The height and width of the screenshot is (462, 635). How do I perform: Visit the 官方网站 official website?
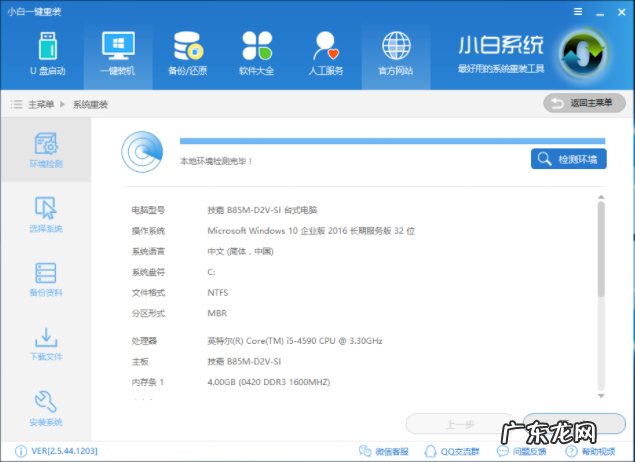click(x=396, y=55)
